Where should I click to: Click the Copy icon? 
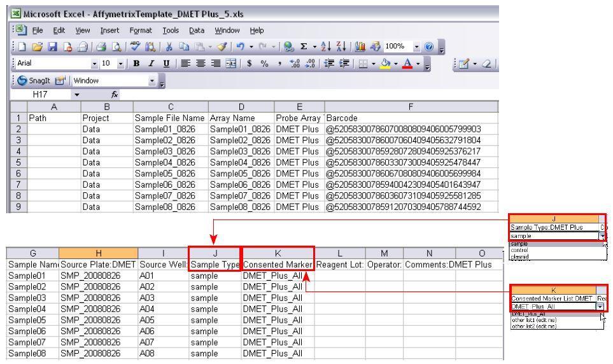[184, 47]
